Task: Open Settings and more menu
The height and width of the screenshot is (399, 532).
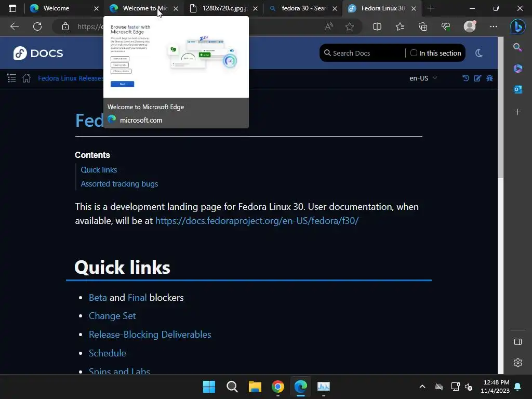Action: [x=494, y=26]
